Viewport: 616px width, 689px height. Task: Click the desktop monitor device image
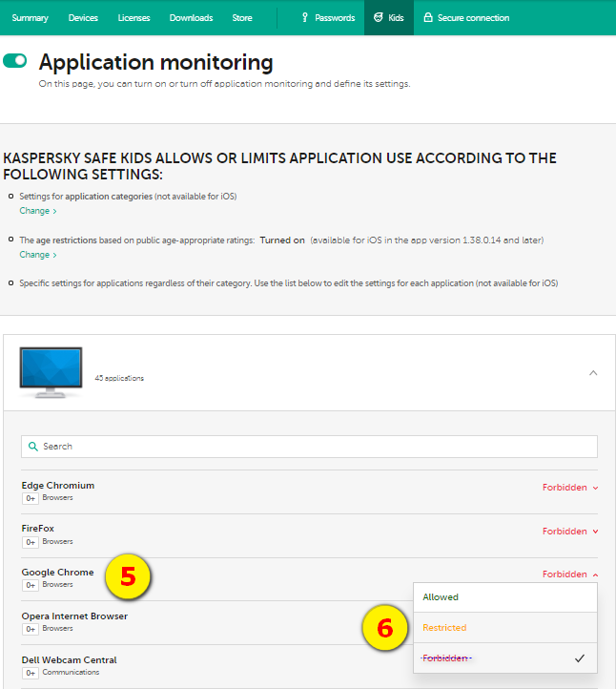tap(51, 372)
